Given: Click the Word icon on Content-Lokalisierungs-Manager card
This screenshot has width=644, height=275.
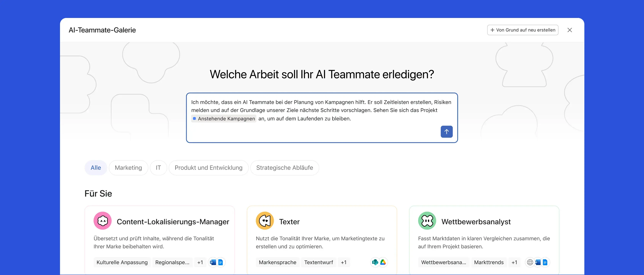Looking at the screenshot, I should tap(213, 262).
